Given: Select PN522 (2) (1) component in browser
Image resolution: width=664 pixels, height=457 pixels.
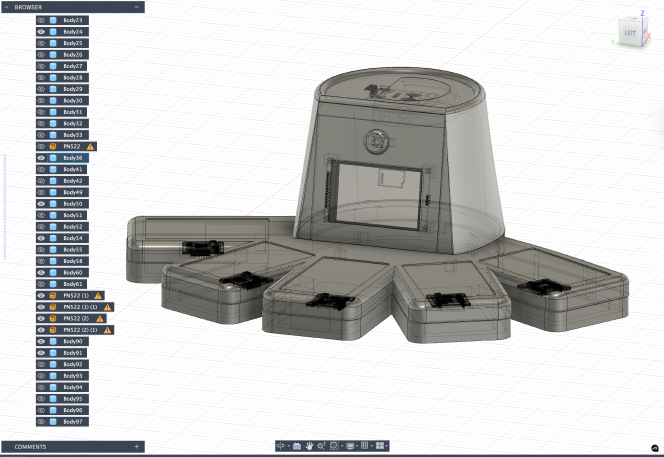Looking at the screenshot, I should [x=80, y=330].
